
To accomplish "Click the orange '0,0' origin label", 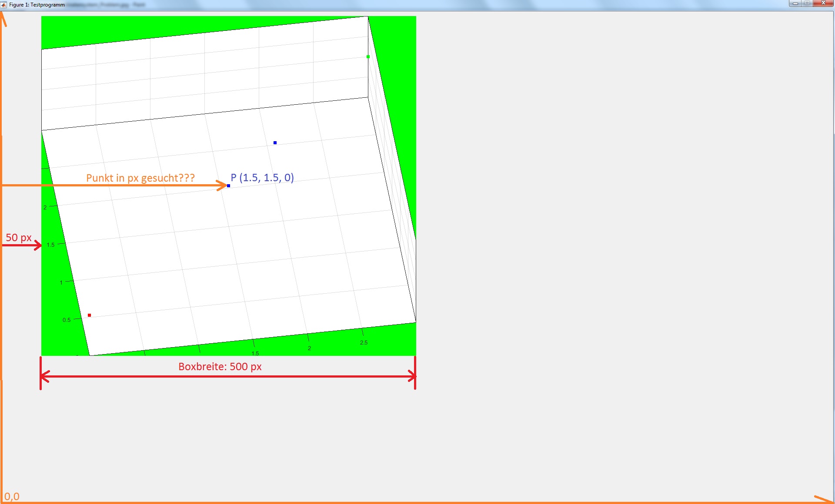I will (12, 496).
